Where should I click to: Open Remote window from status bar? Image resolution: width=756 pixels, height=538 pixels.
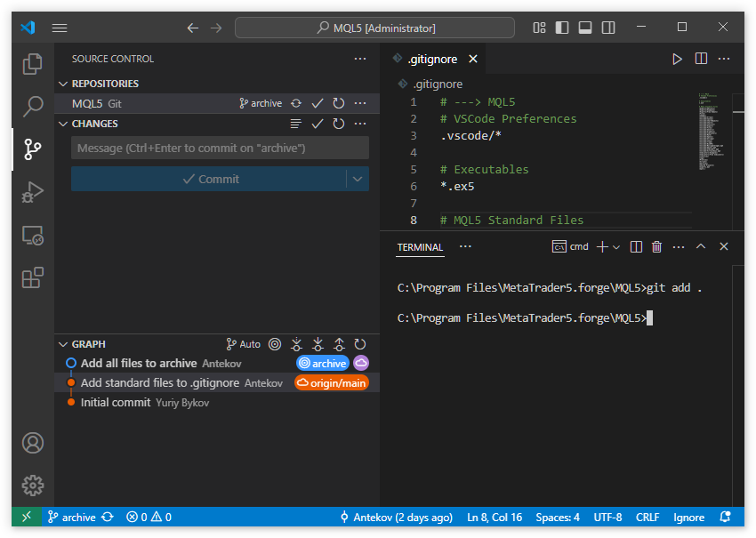tap(27, 517)
